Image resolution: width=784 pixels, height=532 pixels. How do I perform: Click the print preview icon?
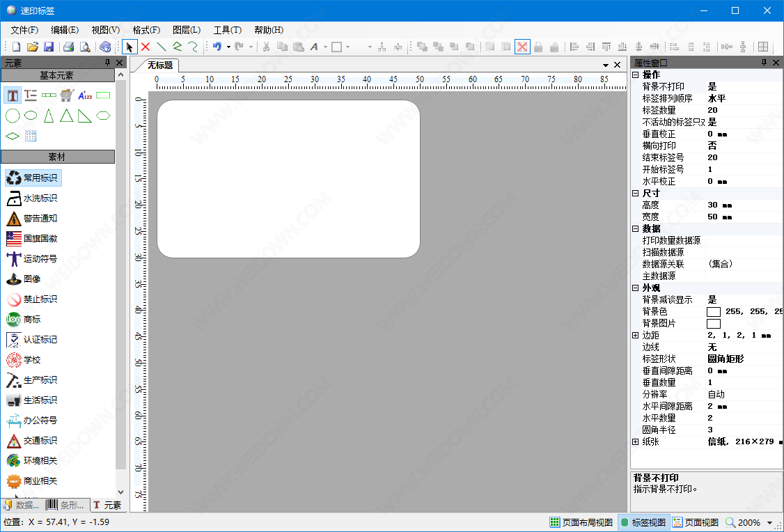(85, 47)
